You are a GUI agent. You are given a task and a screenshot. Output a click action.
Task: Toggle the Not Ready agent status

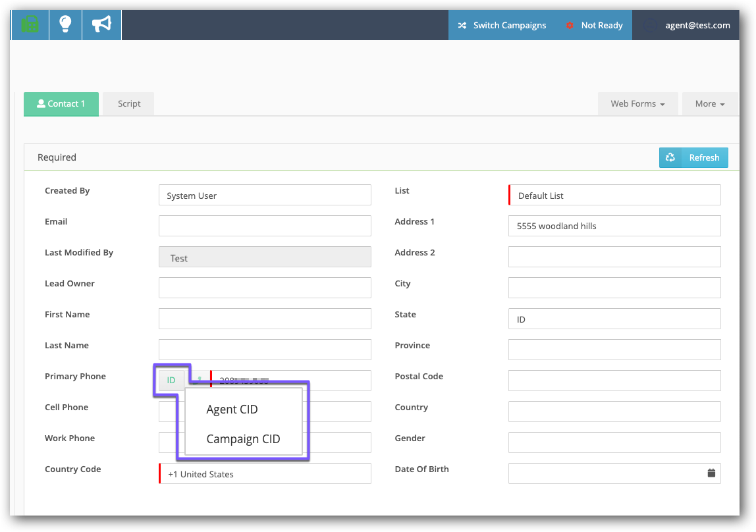[593, 25]
